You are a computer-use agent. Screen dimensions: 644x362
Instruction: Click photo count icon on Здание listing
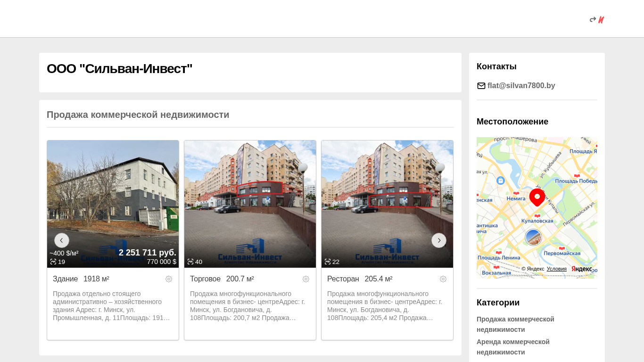click(x=53, y=262)
